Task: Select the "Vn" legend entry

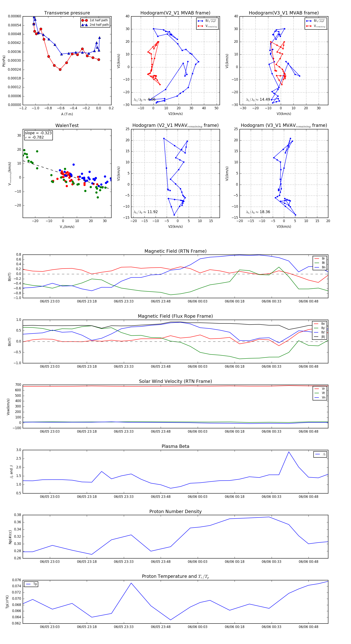Action: point(320,398)
